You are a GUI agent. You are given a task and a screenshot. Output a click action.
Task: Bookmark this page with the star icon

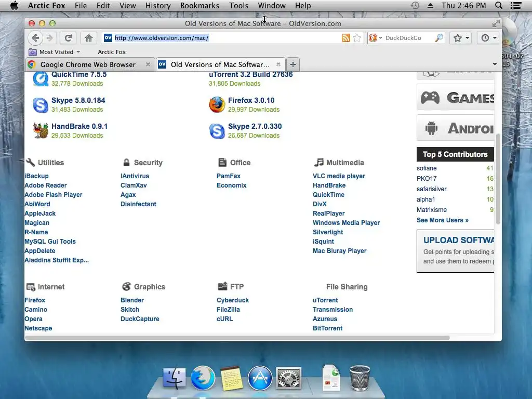357,38
